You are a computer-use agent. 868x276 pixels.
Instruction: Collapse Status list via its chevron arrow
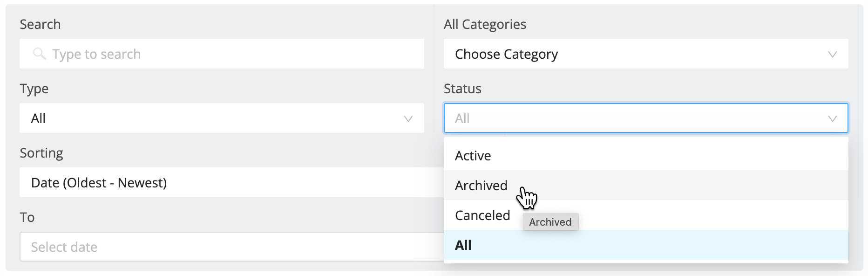coord(832,119)
